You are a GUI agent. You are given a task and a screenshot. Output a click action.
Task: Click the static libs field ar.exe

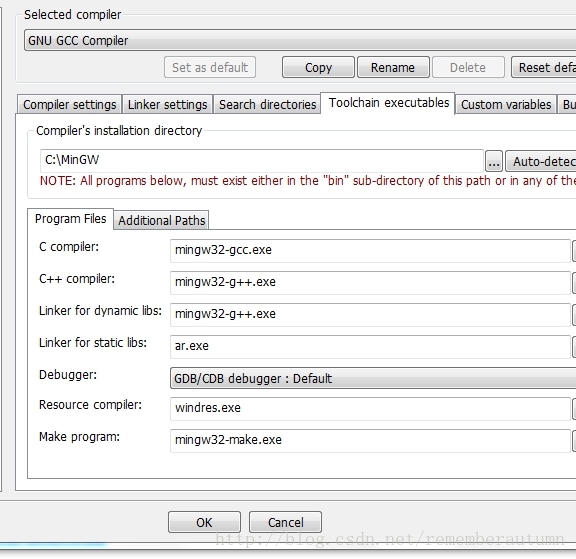pos(370,346)
